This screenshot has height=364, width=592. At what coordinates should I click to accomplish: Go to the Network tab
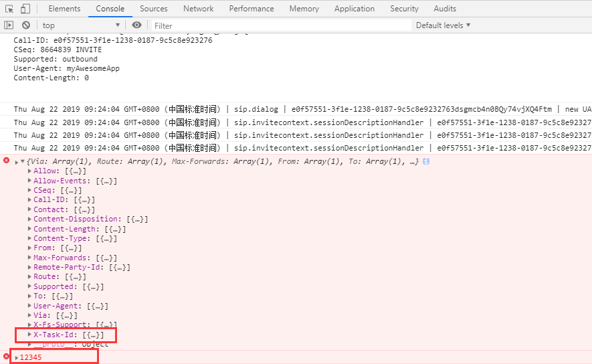pos(198,8)
